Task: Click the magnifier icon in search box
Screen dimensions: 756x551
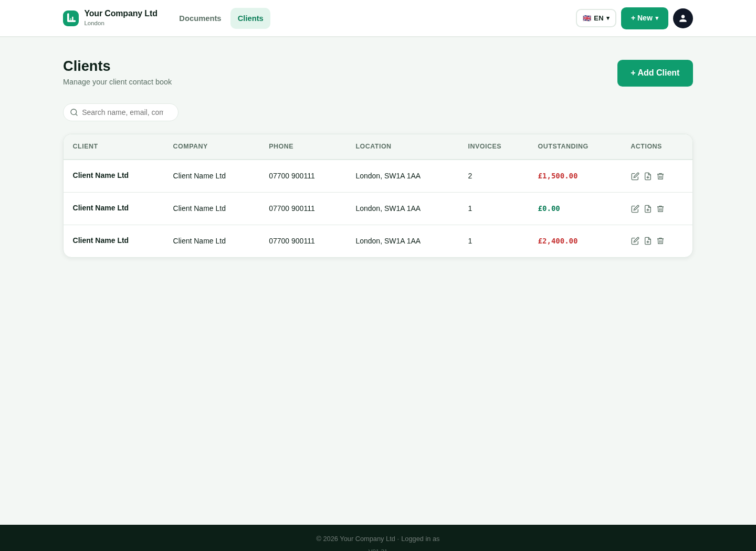Action: (74, 112)
